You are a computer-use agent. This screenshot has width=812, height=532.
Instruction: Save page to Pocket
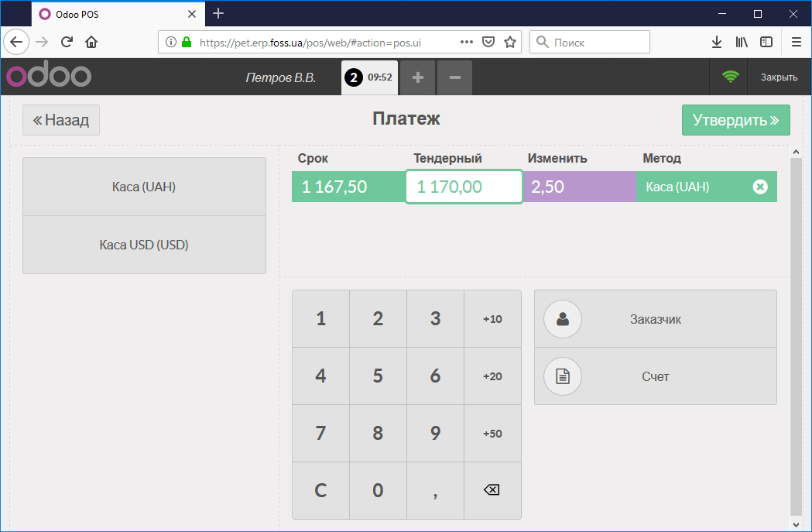point(488,42)
